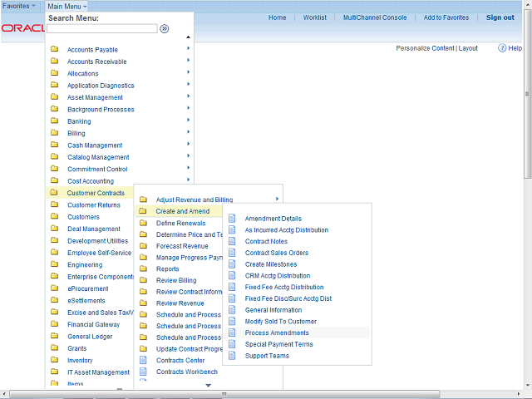Image resolution: width=532 pixels, height=399 pixels.
Task: Expand the Adjust Revenue and Billing submenu arrow
Action: (x=277, y=199)
